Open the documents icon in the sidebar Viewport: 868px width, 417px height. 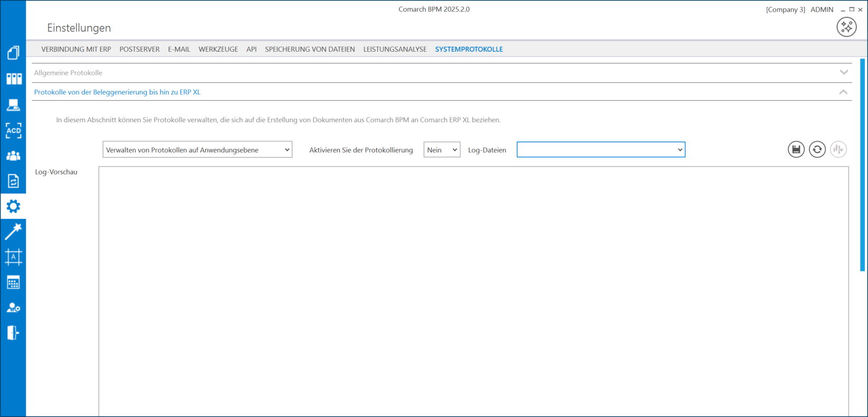pos(13,53)
